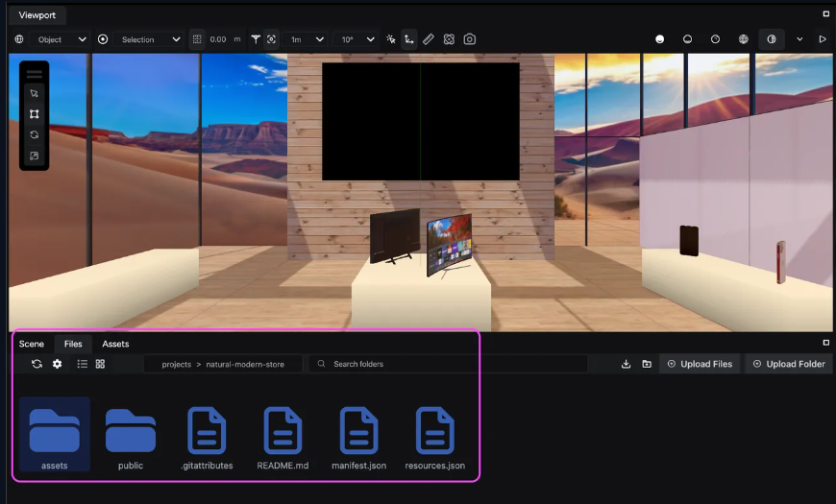
Task: Toggle the grid visibility icon
Action: click(197, 39)
